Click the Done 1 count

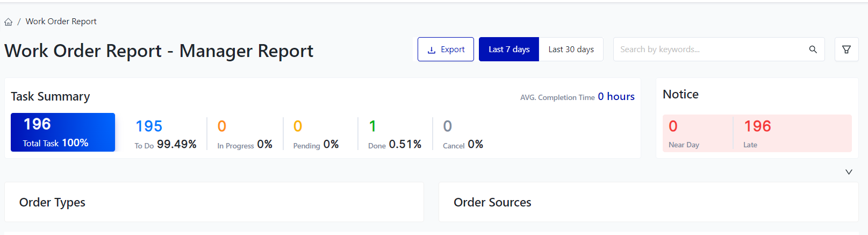372,126
